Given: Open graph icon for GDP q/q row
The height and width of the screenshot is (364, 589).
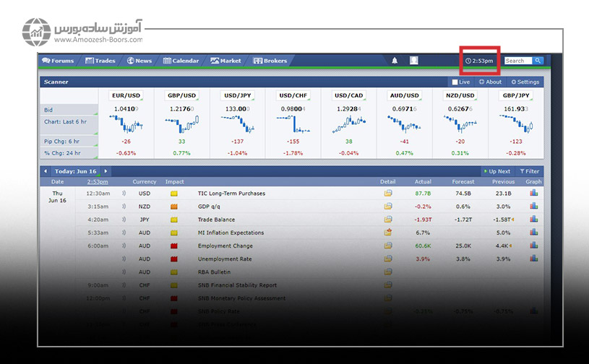Looking at the screenshot, I should coord(533,207).
